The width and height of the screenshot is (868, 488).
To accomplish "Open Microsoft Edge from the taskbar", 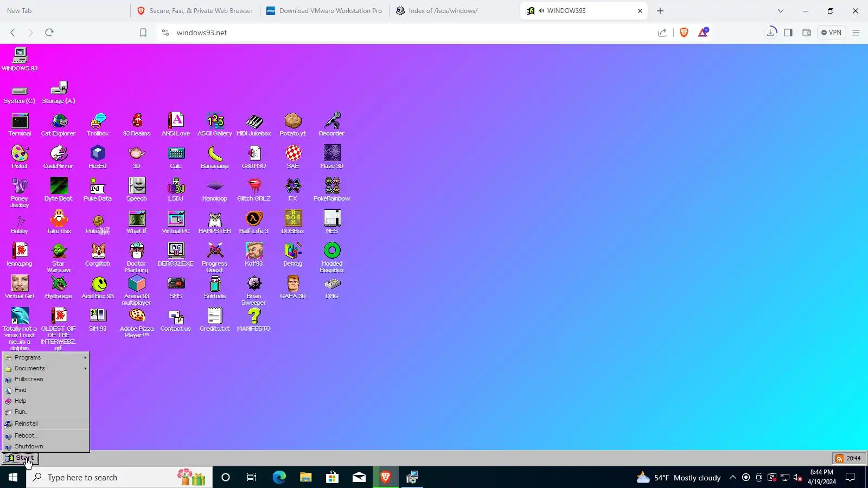I will click(x=279, y=478).
